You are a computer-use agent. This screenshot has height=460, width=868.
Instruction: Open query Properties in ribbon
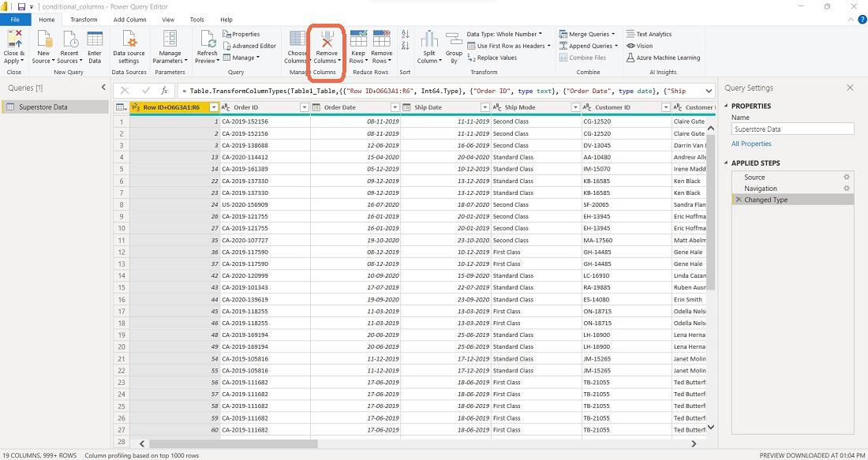pyautogui.click(x=241, y=34)
